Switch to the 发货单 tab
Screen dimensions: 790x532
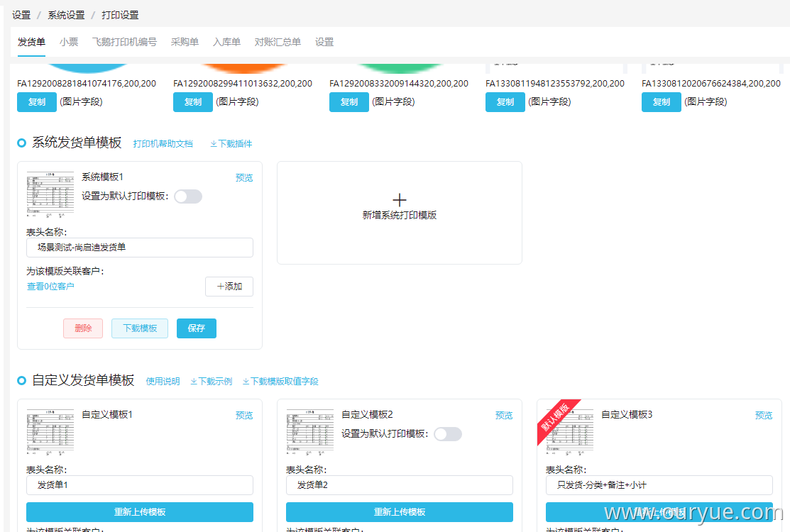[x=31, y=42]
